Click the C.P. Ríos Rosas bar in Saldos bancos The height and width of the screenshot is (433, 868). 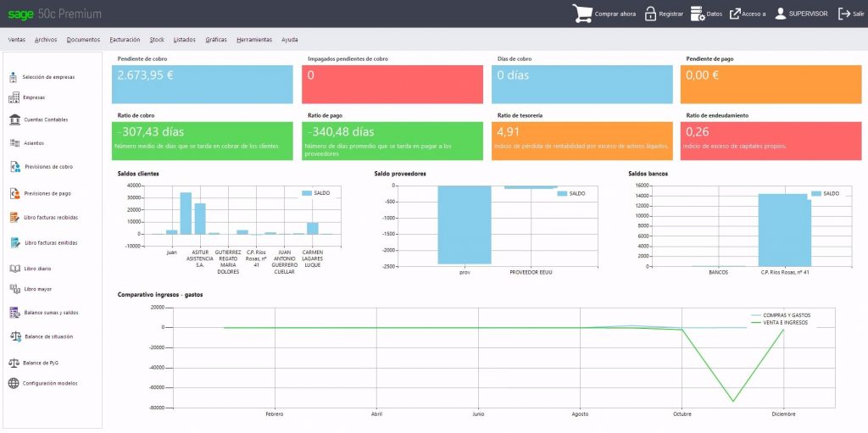click(x=784, y=230)
